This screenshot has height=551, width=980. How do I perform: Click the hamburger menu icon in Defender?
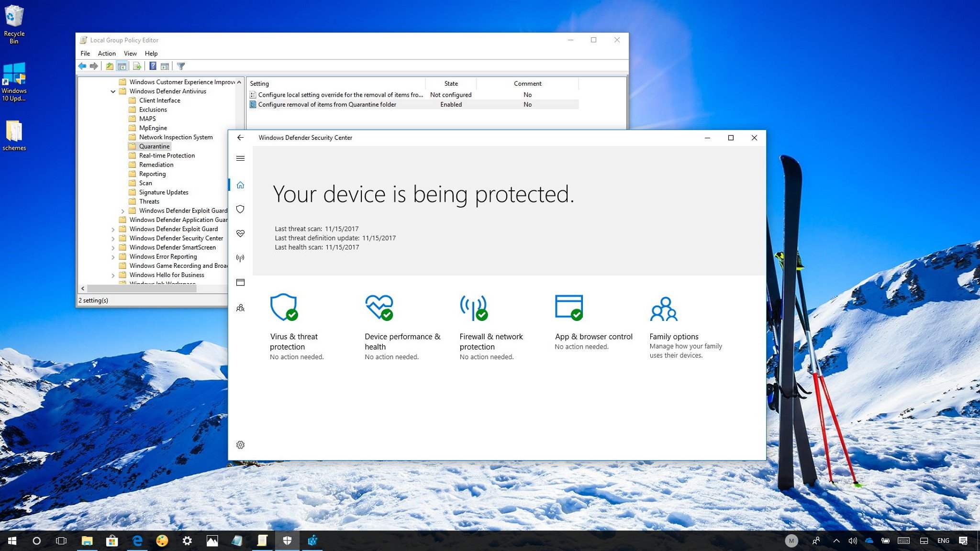tap(240, 158)
